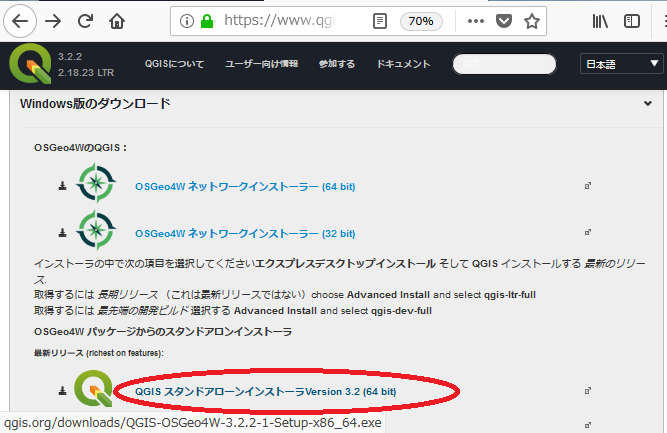Save page to Pocket

coord(504,21)
